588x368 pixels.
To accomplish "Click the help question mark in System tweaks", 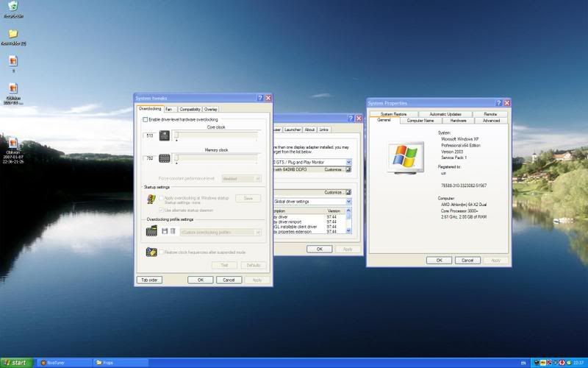I will pyautogui.click(x=260, y=98).
